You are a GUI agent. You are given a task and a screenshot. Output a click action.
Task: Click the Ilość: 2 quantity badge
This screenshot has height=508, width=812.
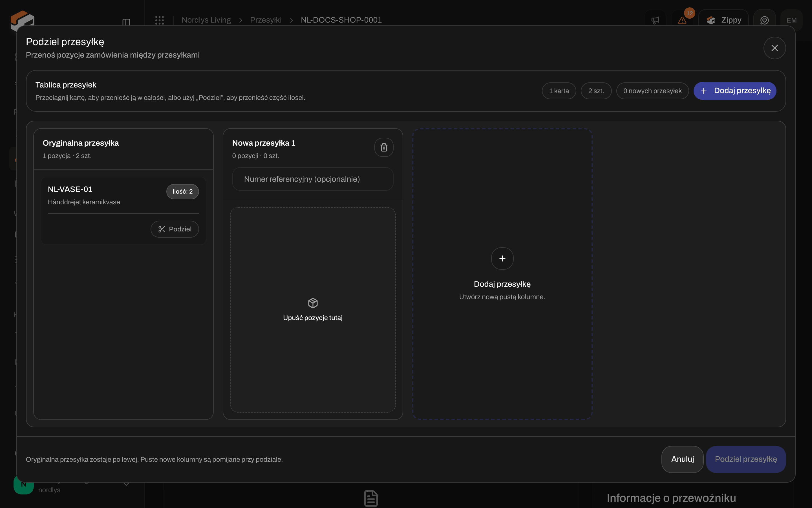[182, 192]
